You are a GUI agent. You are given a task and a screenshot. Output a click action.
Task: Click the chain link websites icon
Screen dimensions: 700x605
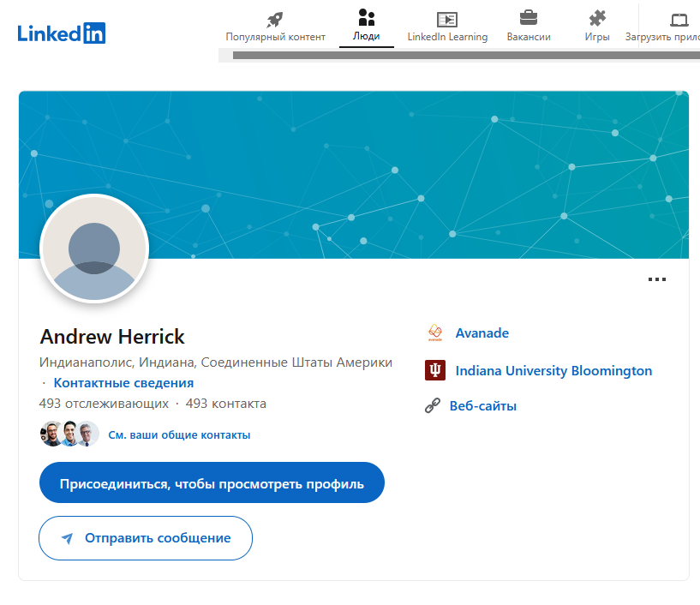433,406
